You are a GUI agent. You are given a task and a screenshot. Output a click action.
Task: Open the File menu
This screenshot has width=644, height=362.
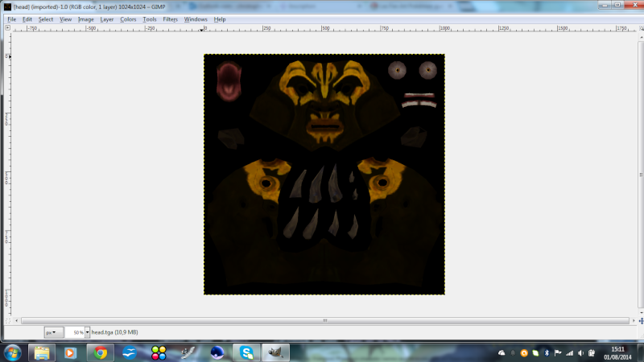pyautogui.click(x=11, y=19)
